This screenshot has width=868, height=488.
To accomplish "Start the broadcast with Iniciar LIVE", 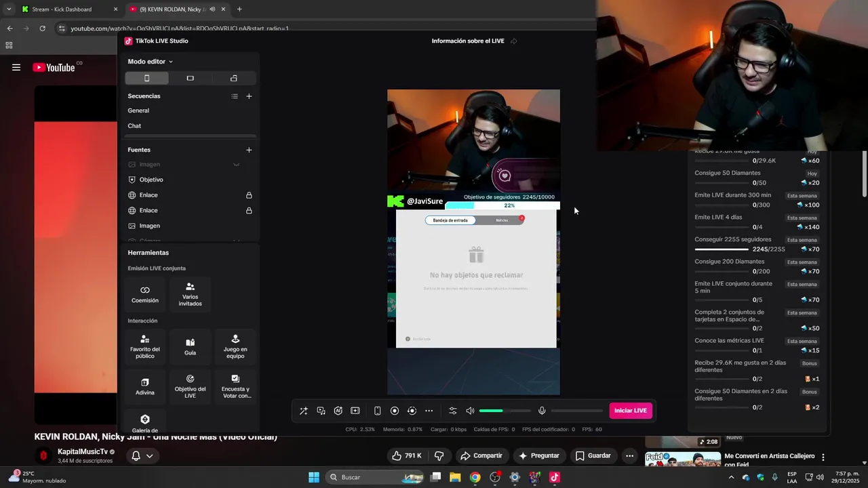I will pos(631,411).
